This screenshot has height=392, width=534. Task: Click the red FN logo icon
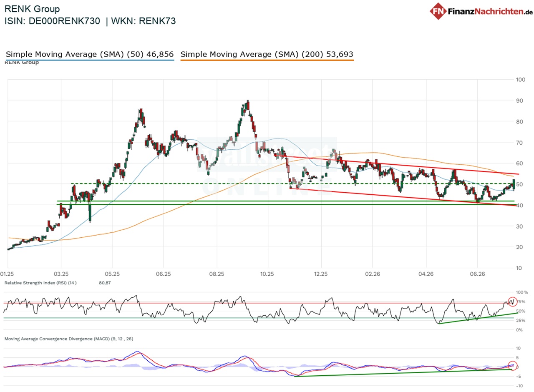(x=438, y=11)
